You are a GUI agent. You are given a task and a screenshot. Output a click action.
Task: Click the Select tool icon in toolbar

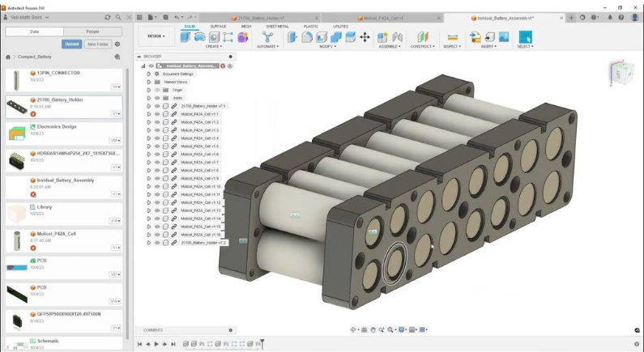click(x=525, y=36)
